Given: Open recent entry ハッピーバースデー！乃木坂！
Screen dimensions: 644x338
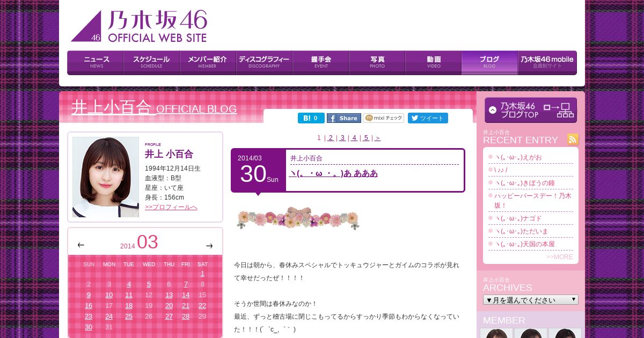Looking at the screenshot, I should (x=533, y=200).
